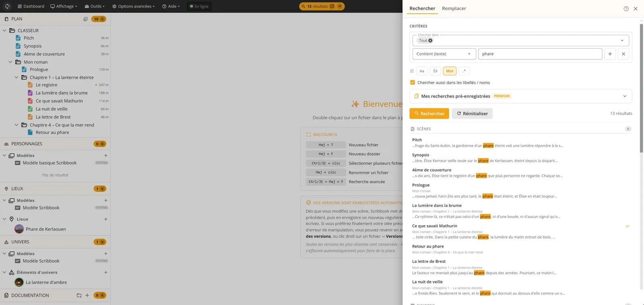Collapse 'Chapitre 1 – La lanterne éteinte'

[x=17, y=78]
